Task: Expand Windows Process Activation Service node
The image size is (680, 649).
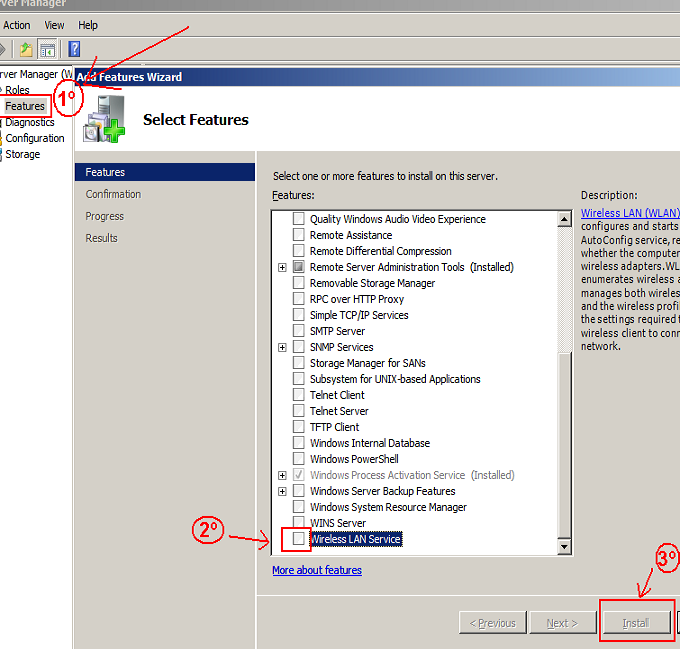Action: [x=282, y=475]
